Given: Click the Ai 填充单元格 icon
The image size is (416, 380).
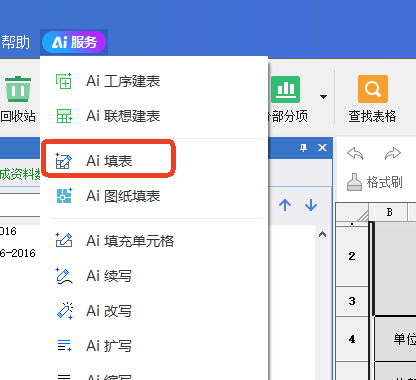Looking at the screenshot, I should (64, 240).
